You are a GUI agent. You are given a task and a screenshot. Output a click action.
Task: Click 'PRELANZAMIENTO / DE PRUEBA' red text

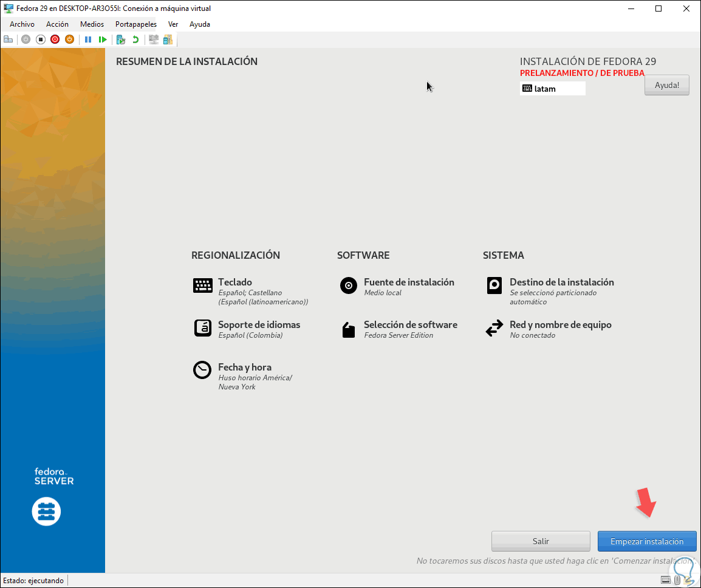(582, 73)
